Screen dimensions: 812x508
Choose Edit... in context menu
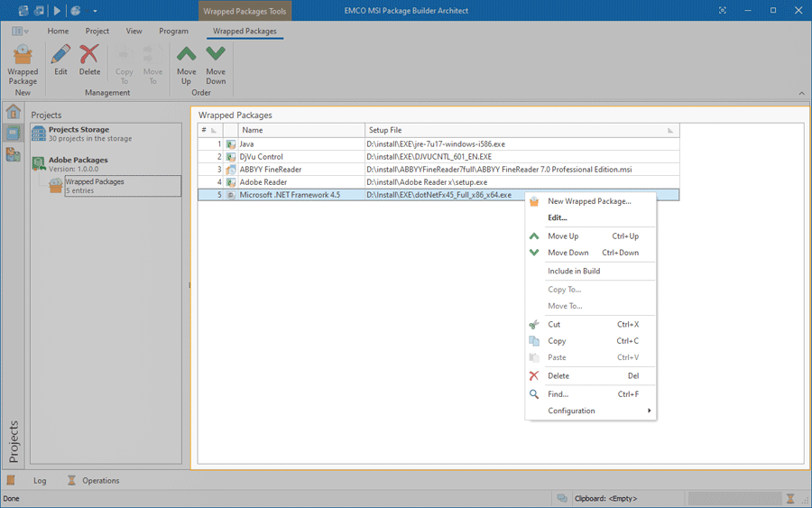pyautogui.click(x=590, y=218)
